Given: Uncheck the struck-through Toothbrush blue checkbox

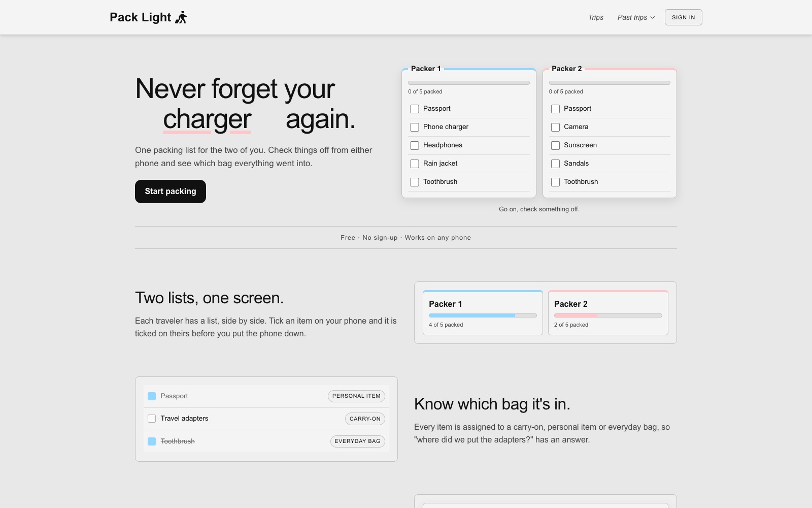Looking at the screenshot, I should pyautogui.click(x=152, y=441).
